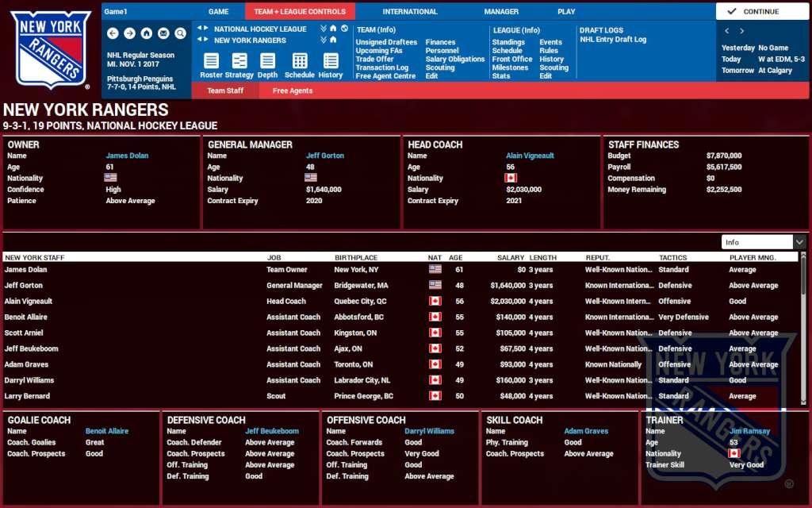Open Jeff Gorton's profile link
The height and width of the screenshot is (508, 812).
click(325, 156)
